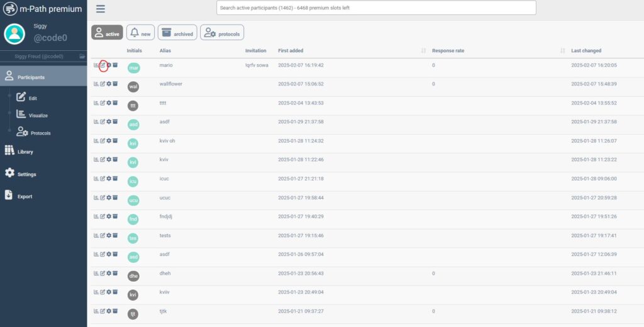This screenshot has width=644, height=327.
Task: Click the Siggy profile avatar in the sidebar
Action: click(x=14, y=34)
